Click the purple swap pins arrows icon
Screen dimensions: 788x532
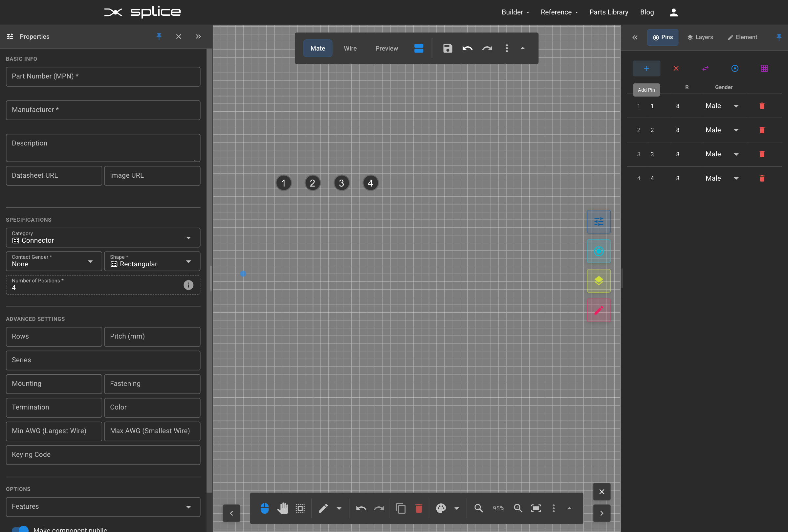[705, 69]
